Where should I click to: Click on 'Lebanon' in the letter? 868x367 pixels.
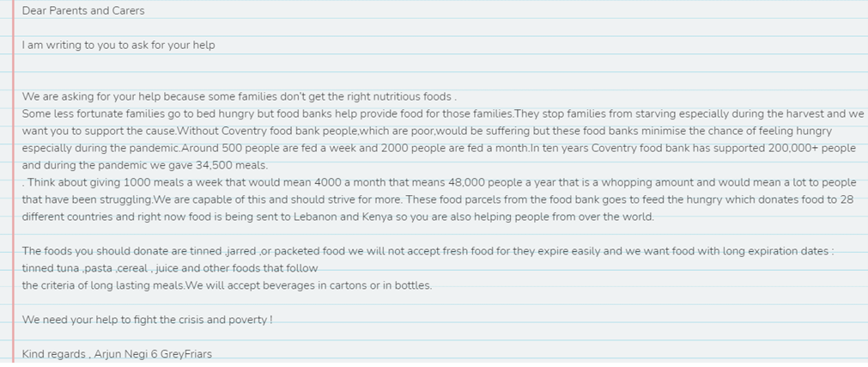pos(313,217)
